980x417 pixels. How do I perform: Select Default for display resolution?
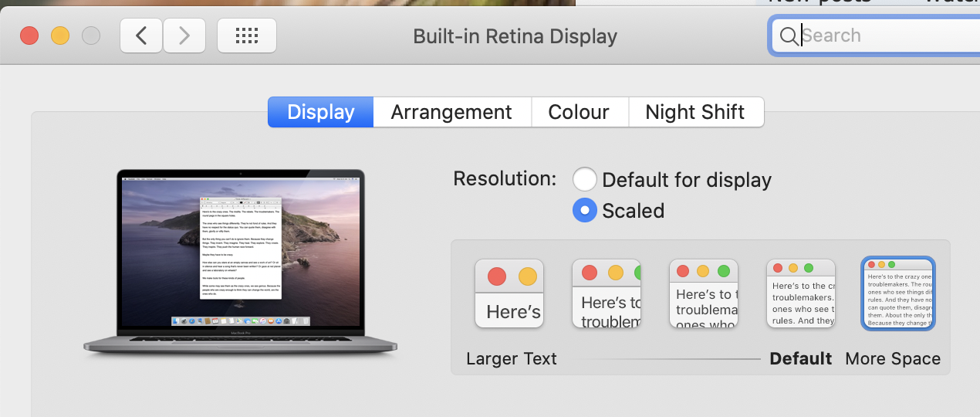pos(585,180)
